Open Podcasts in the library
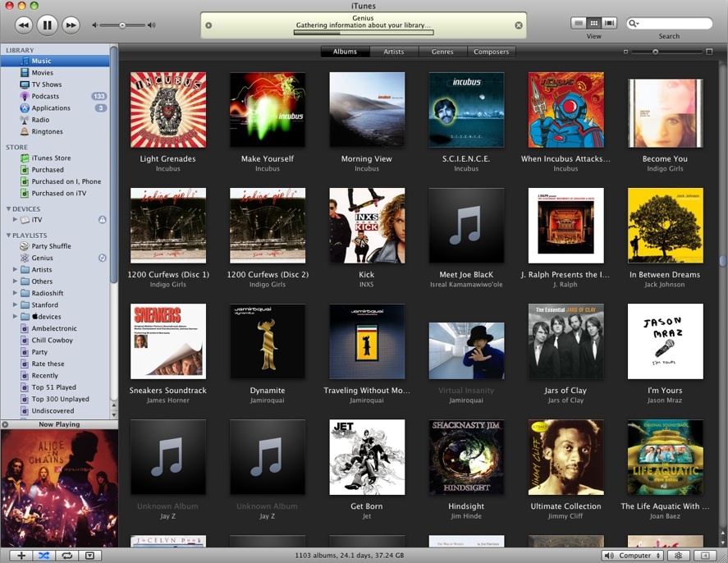 (x=55, y=96)
